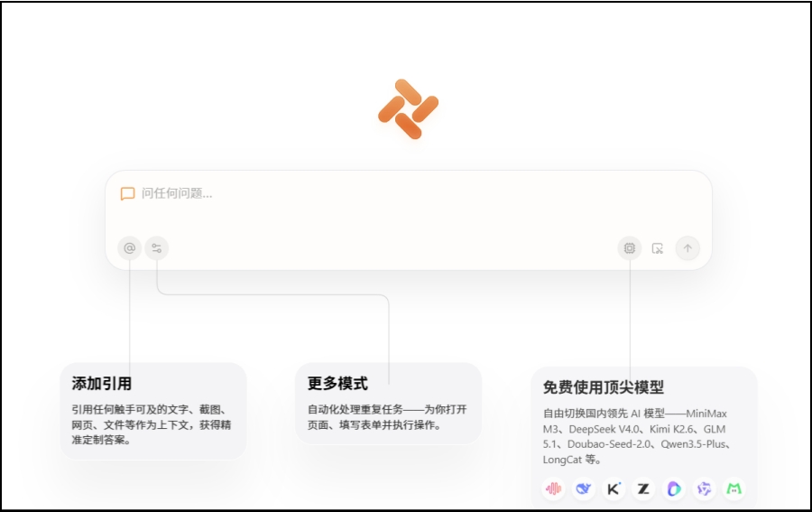812x512 pixels.
Task: Click the 更多模式 description text
Action: coord(387,417)
